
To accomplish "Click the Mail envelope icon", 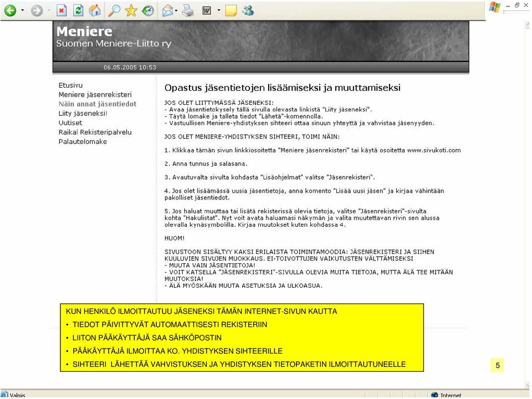I will coord(167,11).
